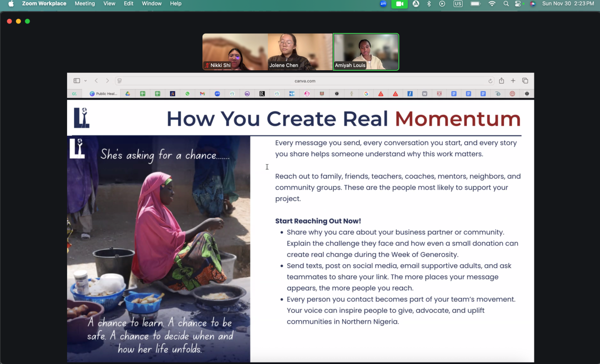This screenshot has height=364, width=600.
Task: Open the US input source menu
Action: point(458,4)
